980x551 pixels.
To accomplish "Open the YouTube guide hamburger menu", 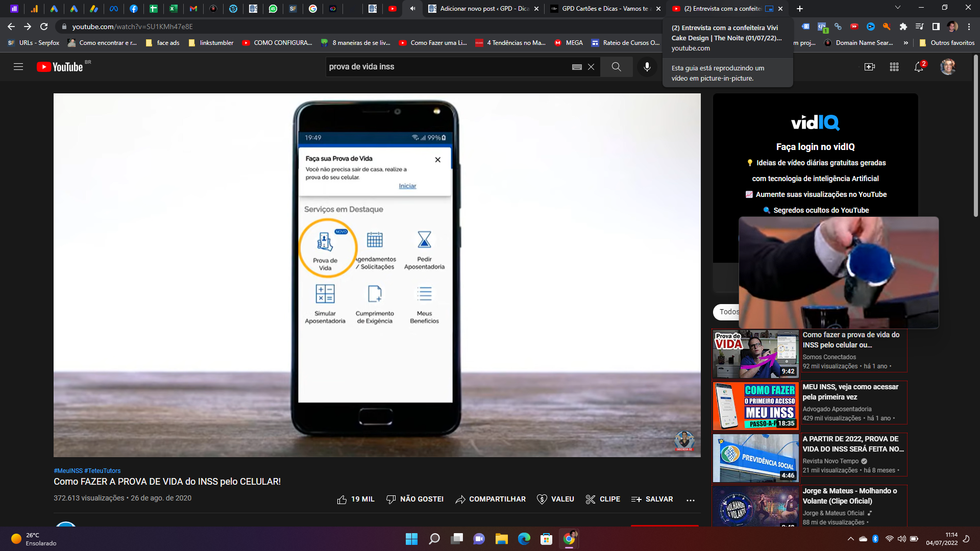I will (18, 67).
